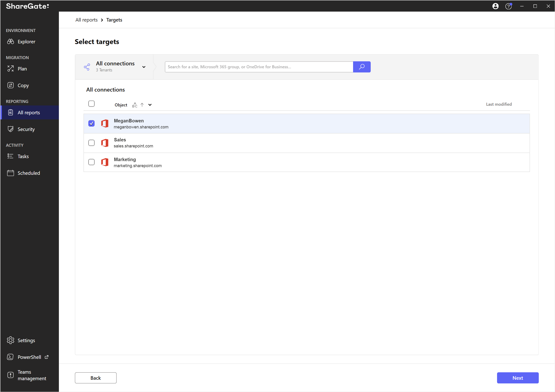Click the Security icon in sidebar
555x392 pixels.
11,129
